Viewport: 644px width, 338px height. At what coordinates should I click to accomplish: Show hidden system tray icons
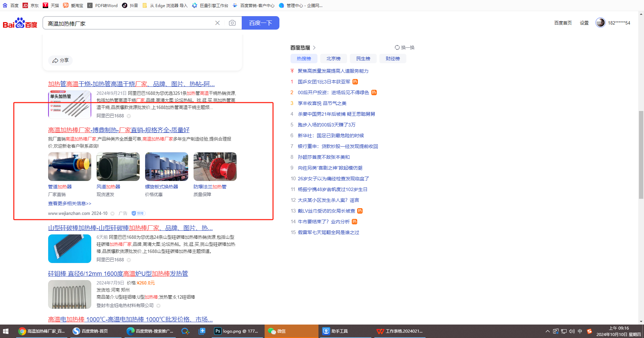547,331
